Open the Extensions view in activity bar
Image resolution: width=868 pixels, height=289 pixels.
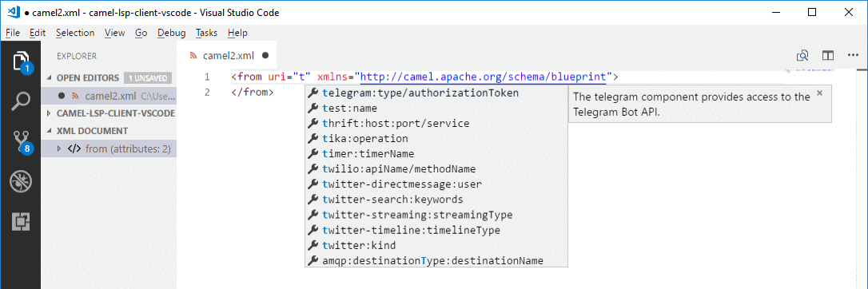coord(21,221)
